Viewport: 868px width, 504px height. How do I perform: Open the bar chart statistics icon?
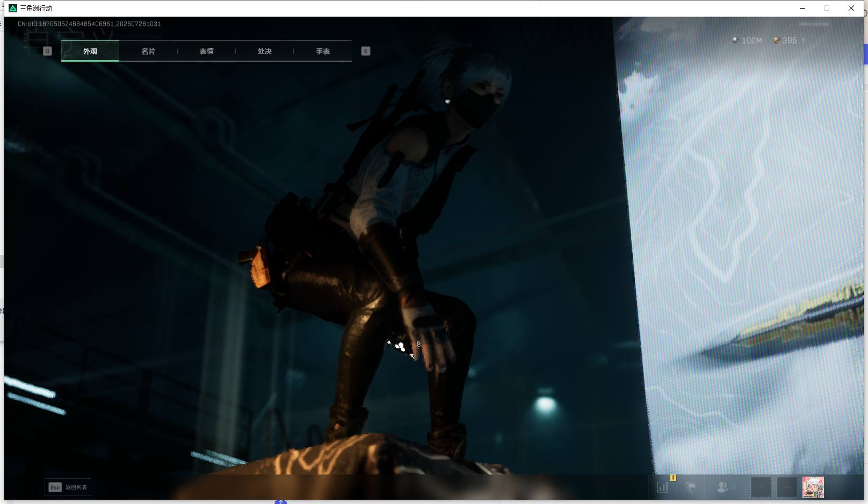[x=663, y=487]
